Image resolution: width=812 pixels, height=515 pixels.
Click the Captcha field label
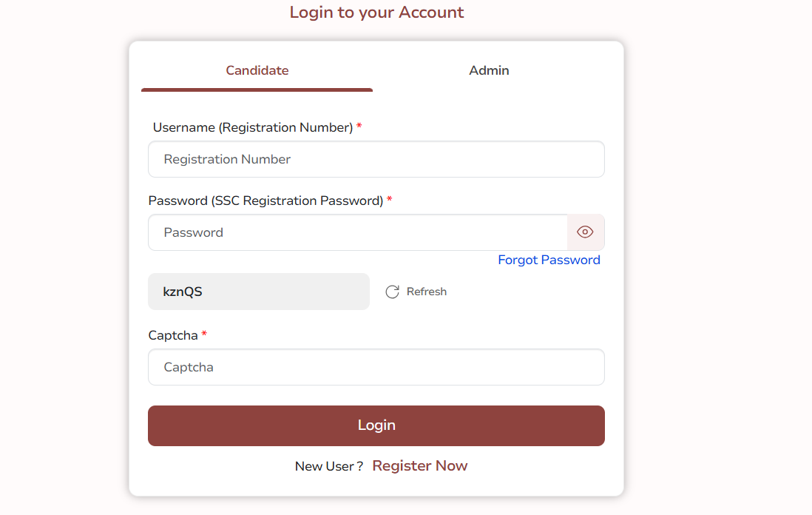173,335
